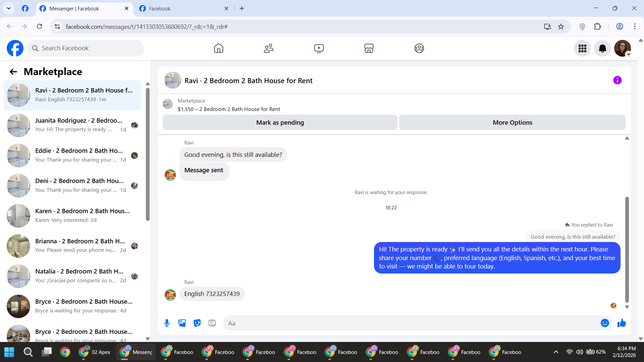Screen dimensions: 644x362
Task: Open the Facebook apps grid menu
Action: click(582, 48)
